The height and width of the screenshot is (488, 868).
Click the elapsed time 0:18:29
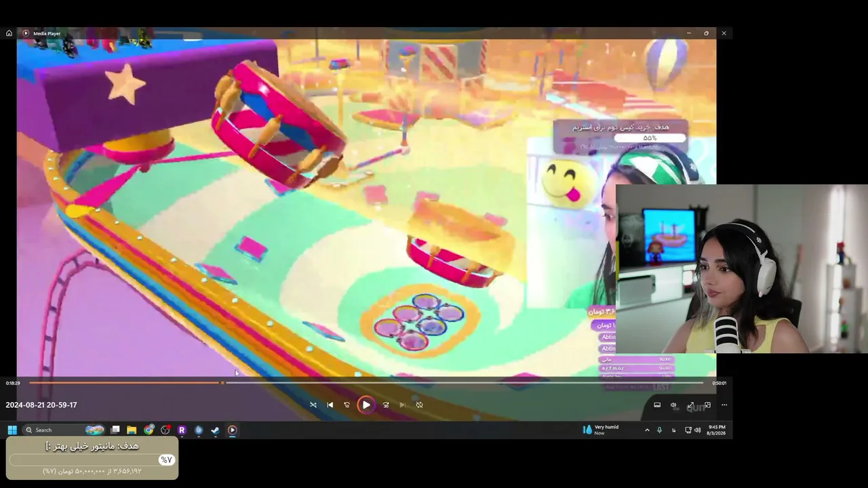coord(13,384)
